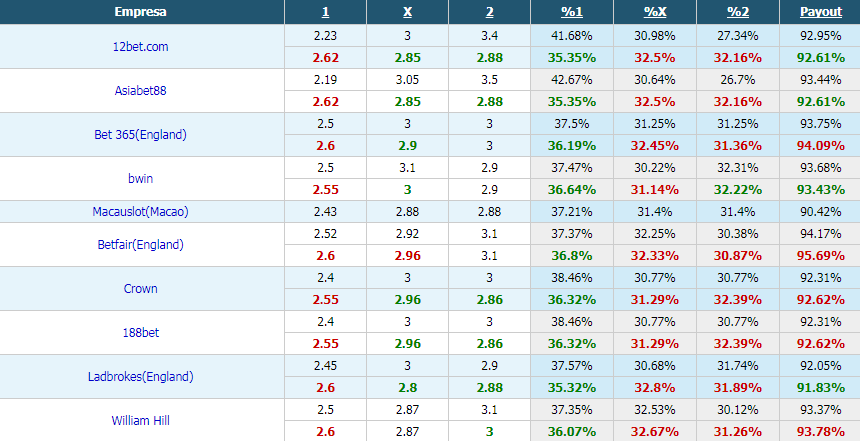Select Betfair opening home odds 2.52
Image resolution: width=860 pixels, height=441 pixels.
coord(325,234)
